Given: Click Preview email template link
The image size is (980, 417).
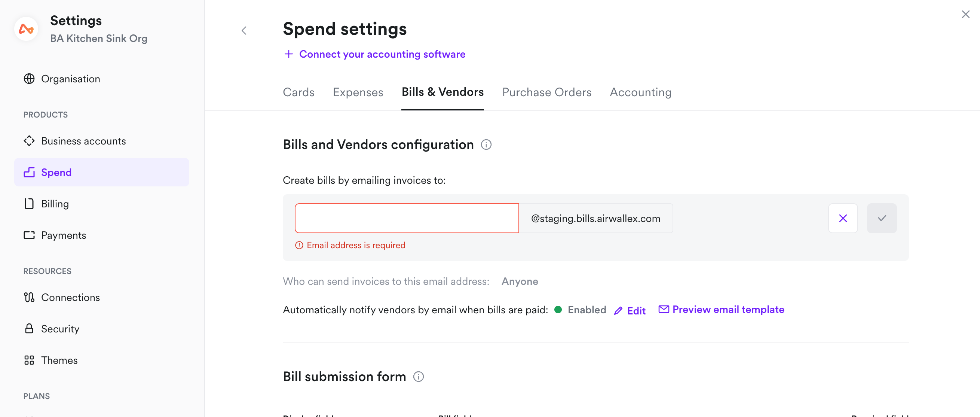Looking at the screenshot, I should point(728,309).
